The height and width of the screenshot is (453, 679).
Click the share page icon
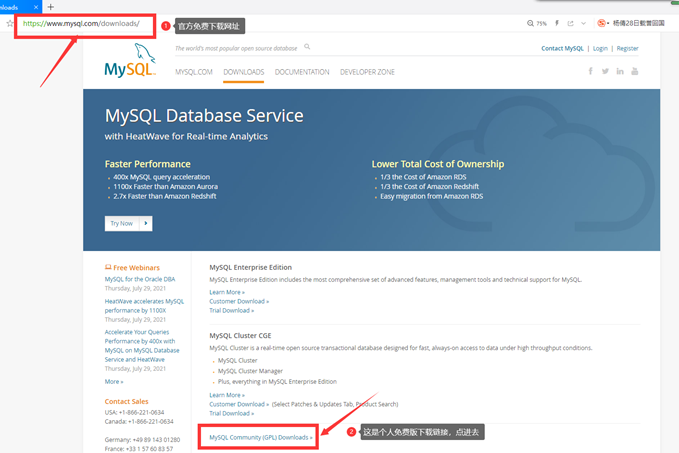point(570,23)
